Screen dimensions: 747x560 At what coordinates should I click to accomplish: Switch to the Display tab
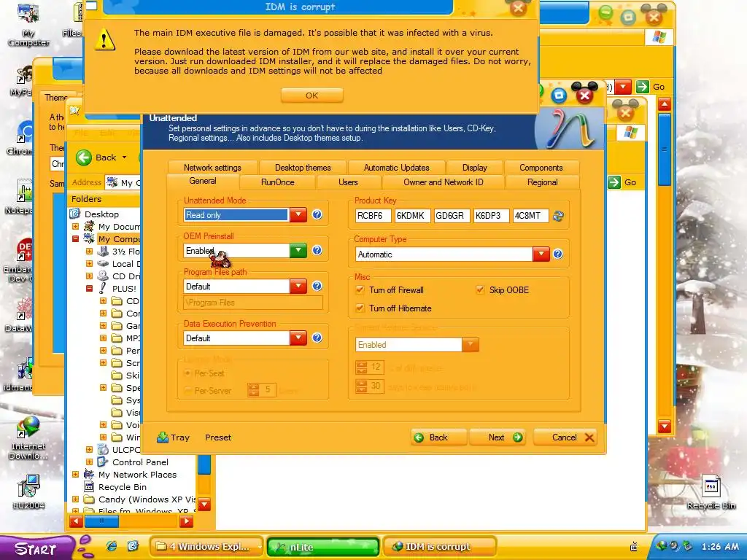point(474,168)
